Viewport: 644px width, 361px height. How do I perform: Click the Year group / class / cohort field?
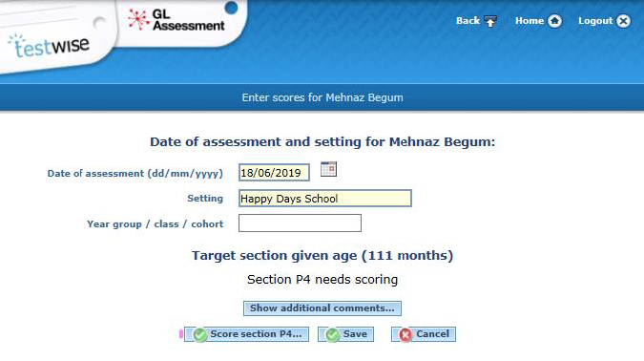300,223
